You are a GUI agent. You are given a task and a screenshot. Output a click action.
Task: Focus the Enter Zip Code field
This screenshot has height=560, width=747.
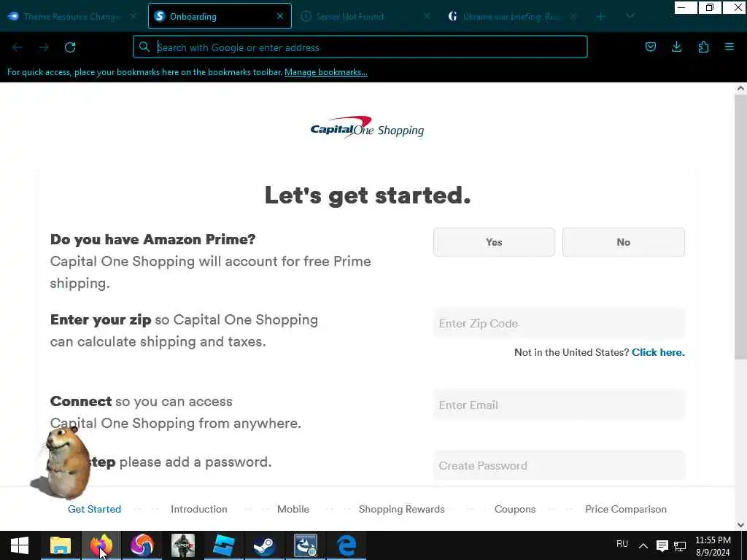(559, 323)
